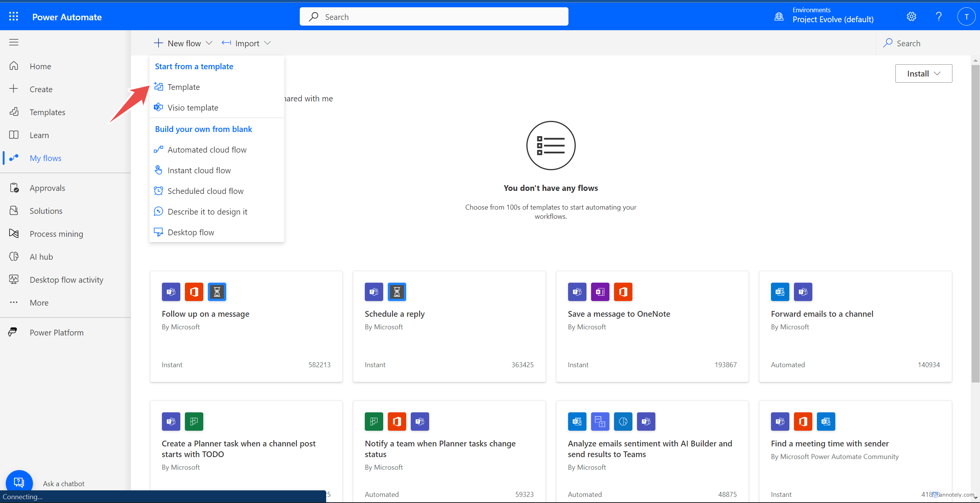Click the Power Platform icon
Viewport: 980px width, 503px height.
[13, 332]
